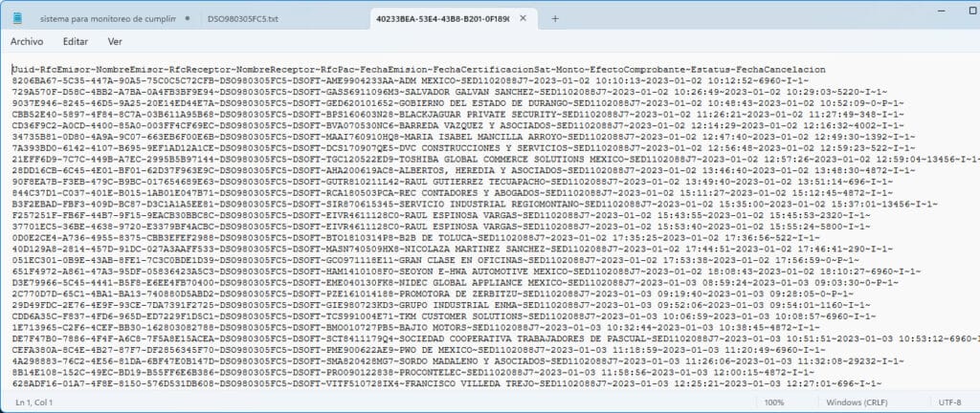The height and width of the screenshot is (413, 980).
Task: Expand the Ver menu
Action: pos(115,42)
